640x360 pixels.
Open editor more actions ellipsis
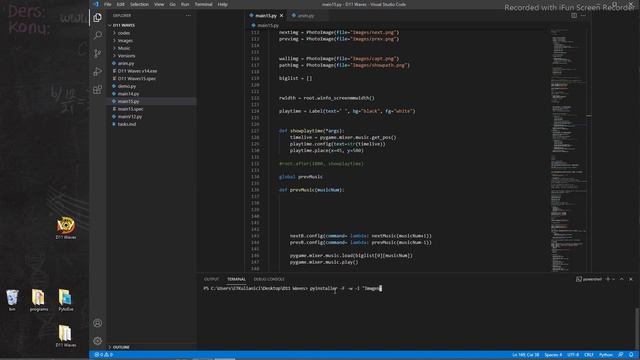click(583, 16)
